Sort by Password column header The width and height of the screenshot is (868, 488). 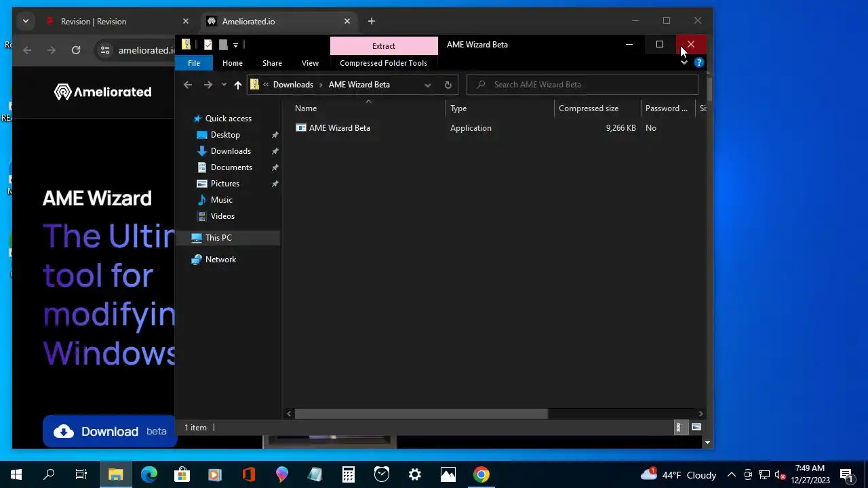668,108
